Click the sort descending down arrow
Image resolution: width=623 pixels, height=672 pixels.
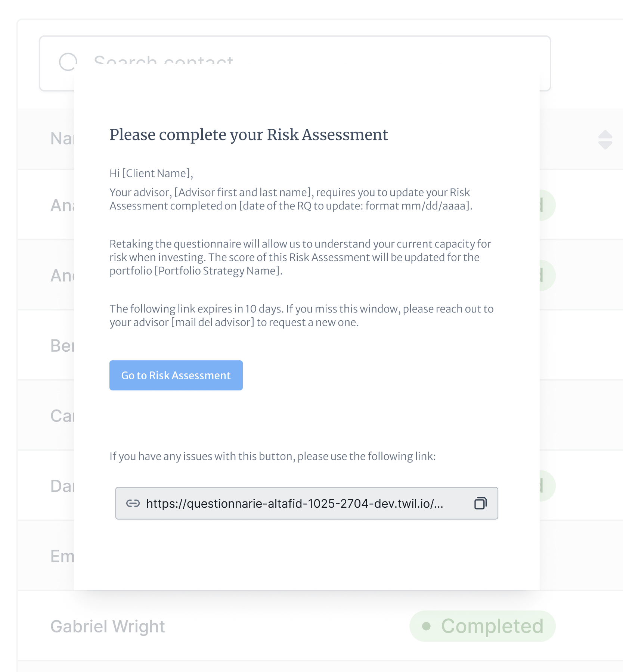tap(605, 145)
